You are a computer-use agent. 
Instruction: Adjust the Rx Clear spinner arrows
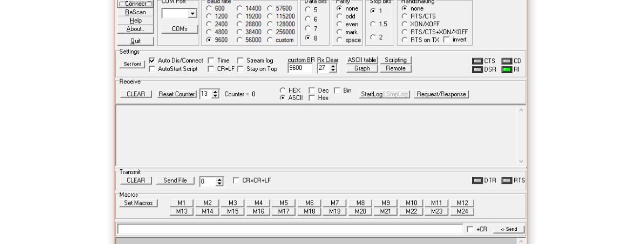pos(333,68)
